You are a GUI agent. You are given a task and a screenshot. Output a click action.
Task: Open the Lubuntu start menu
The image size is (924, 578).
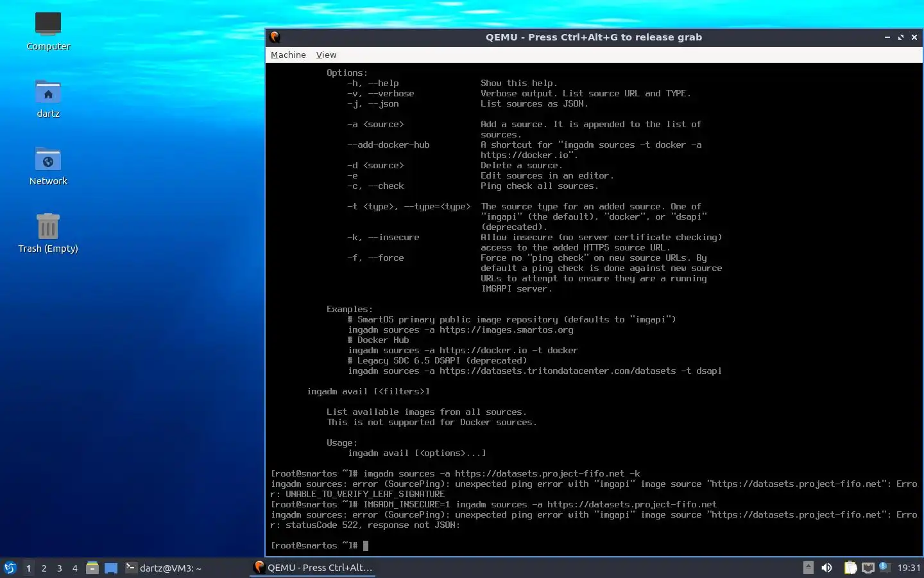pyautogui.click(x=10, y=568)
